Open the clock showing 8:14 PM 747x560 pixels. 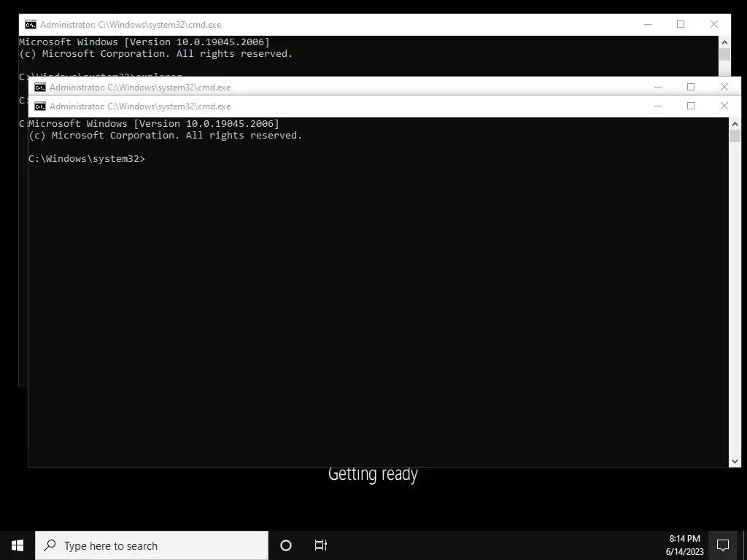click(684, 545)
